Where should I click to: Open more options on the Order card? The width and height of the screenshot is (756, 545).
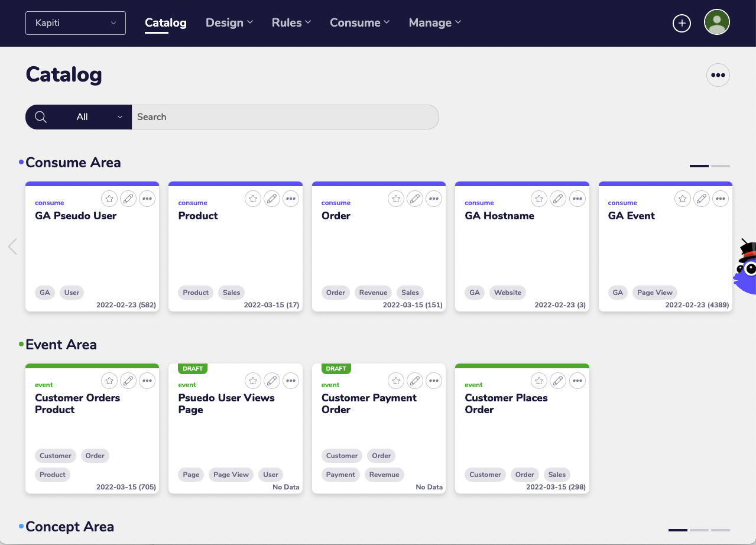tap(434, 199)
